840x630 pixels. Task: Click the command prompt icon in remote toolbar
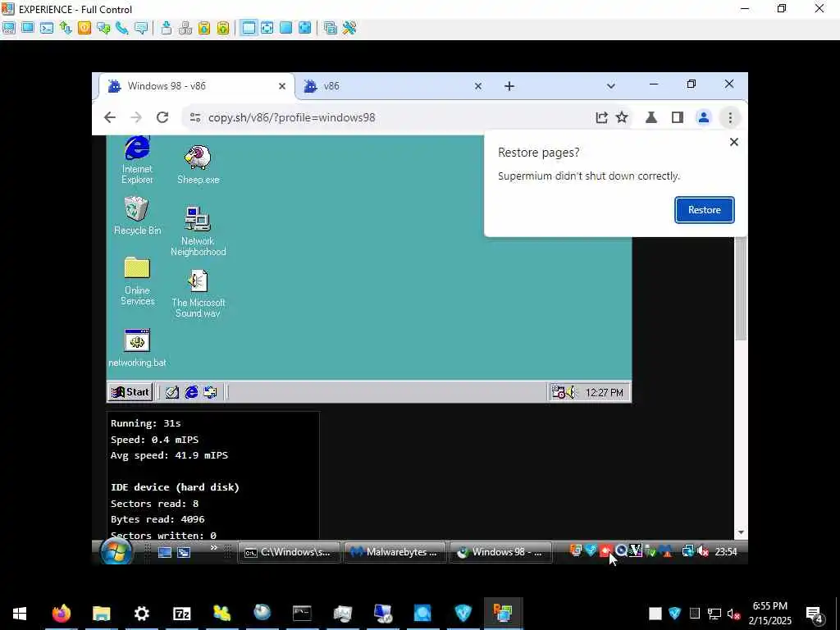[47, 28]
